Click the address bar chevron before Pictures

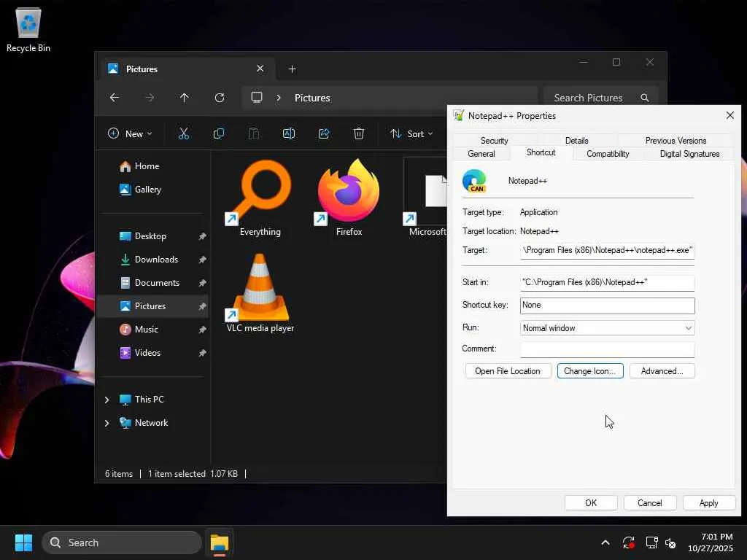click(279, 98)
